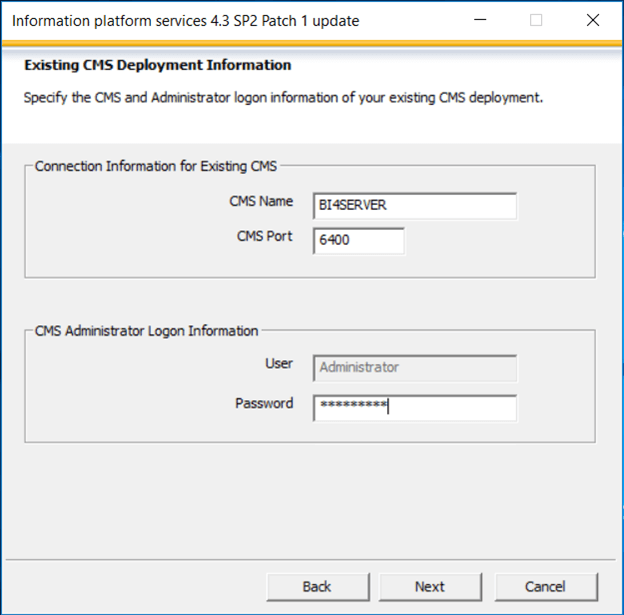Screen dimensions: 624x615
Task: Click the installer window title text
Action: (185, 21)
